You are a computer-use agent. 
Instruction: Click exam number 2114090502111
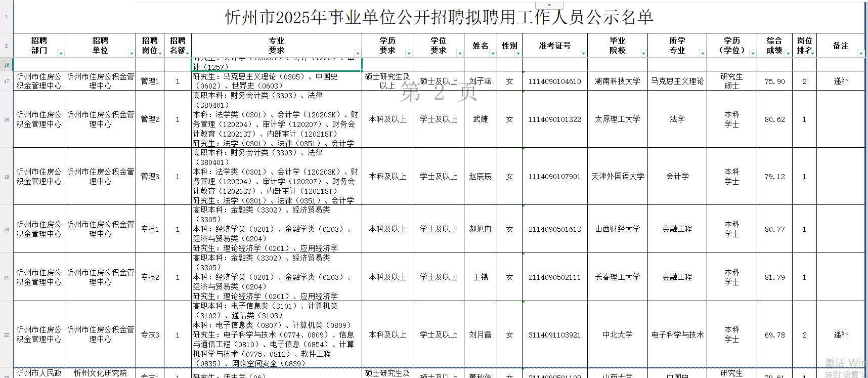click(554, 277)
